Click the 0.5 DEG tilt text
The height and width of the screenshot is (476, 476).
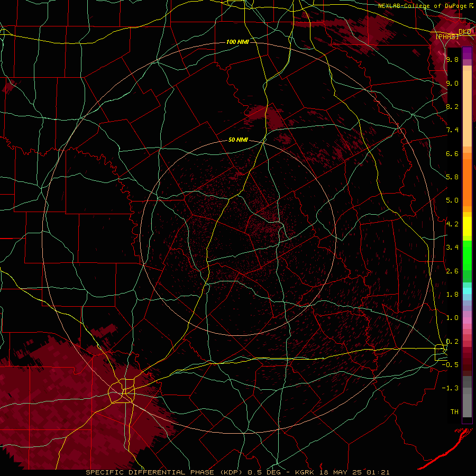(266, 472)
